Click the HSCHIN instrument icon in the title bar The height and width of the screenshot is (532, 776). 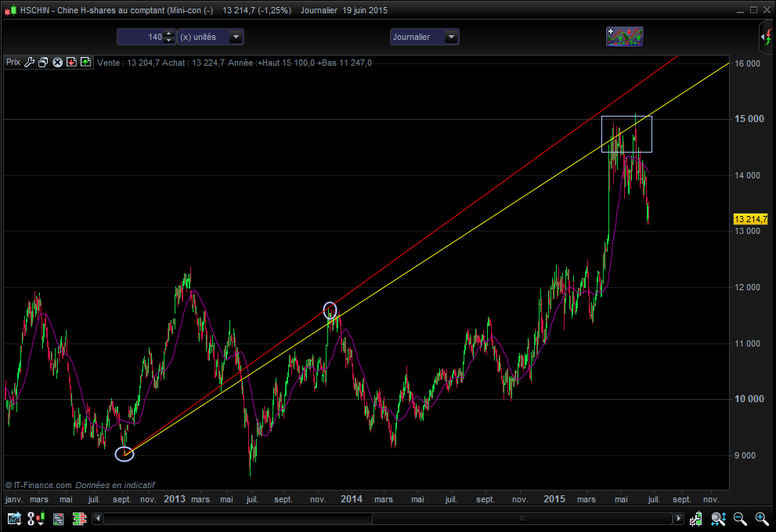click(10, 10)
